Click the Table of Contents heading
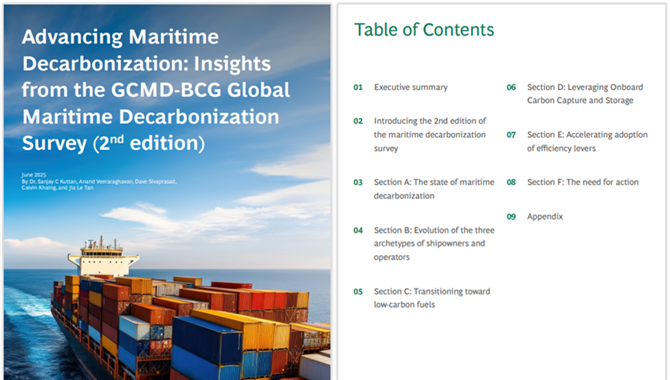Image resolution: width=670 pixels, height=380 pixels. click(x=424, y=30)
